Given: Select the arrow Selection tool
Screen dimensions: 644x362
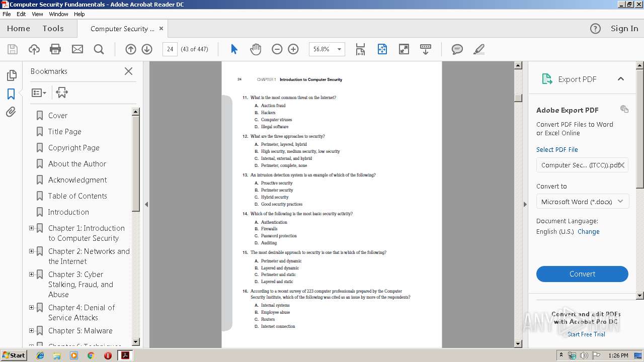Looking at the screenshot, I should click(x=234, y=49).
